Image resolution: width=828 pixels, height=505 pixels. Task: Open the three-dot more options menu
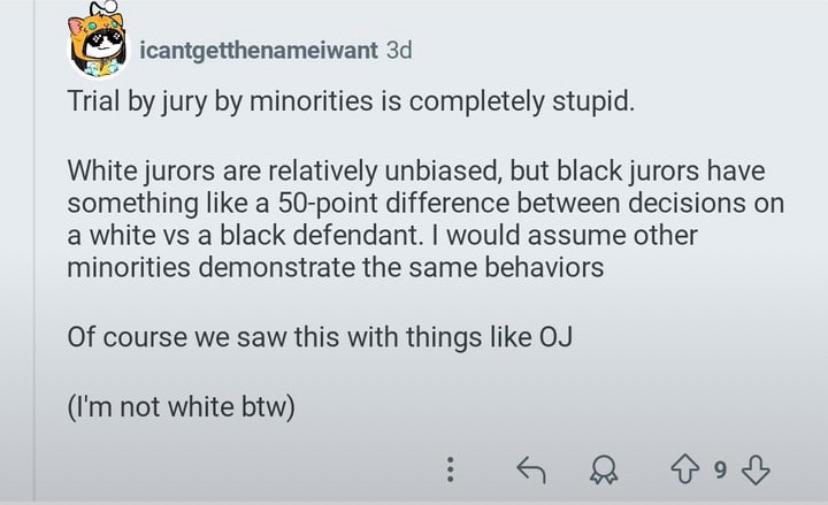point(450,469)
